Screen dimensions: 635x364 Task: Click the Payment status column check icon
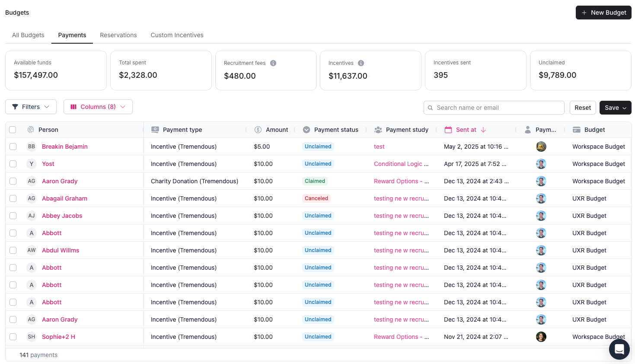306,130
